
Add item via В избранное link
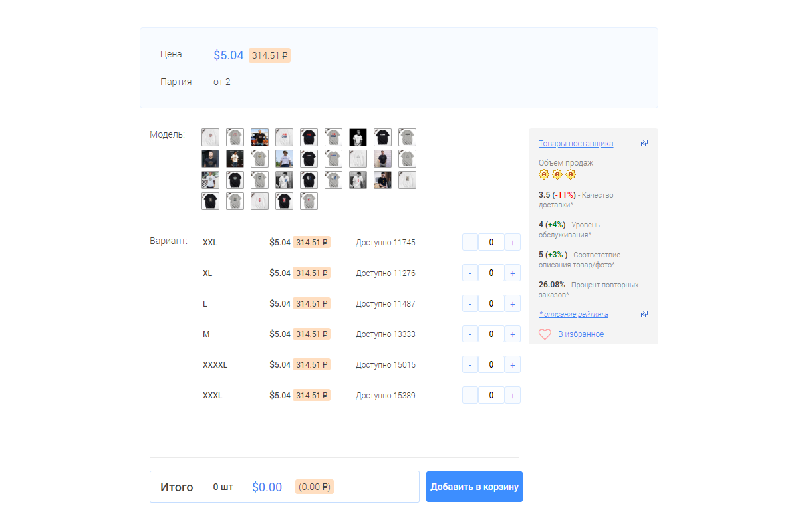click(581, 334)
